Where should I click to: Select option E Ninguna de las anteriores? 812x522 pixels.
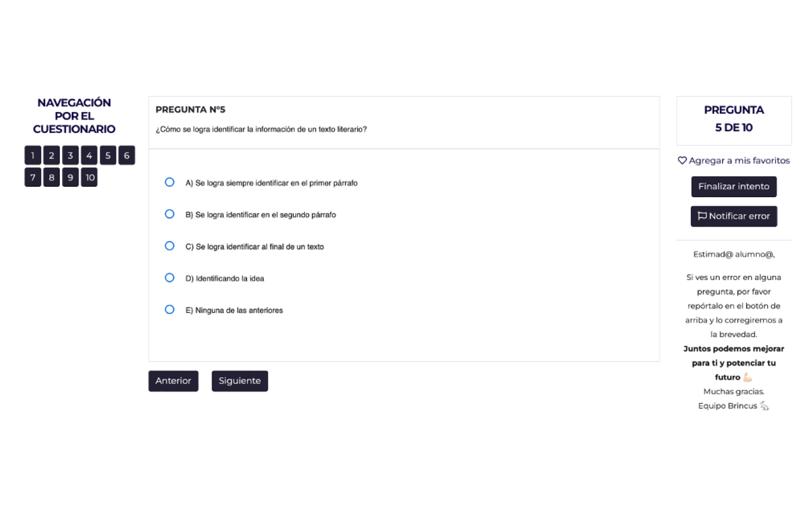pos(169,310)
